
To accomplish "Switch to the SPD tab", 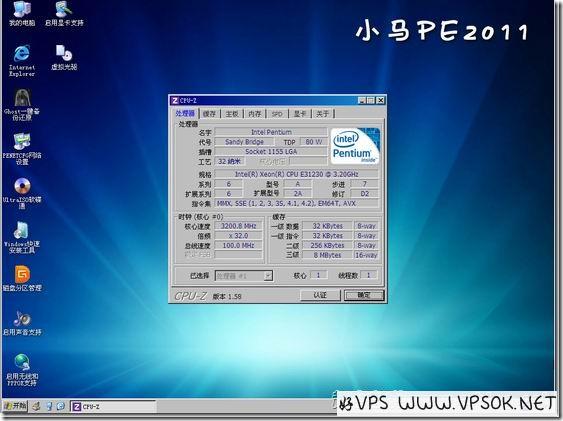I will click(x=277, y=114).
